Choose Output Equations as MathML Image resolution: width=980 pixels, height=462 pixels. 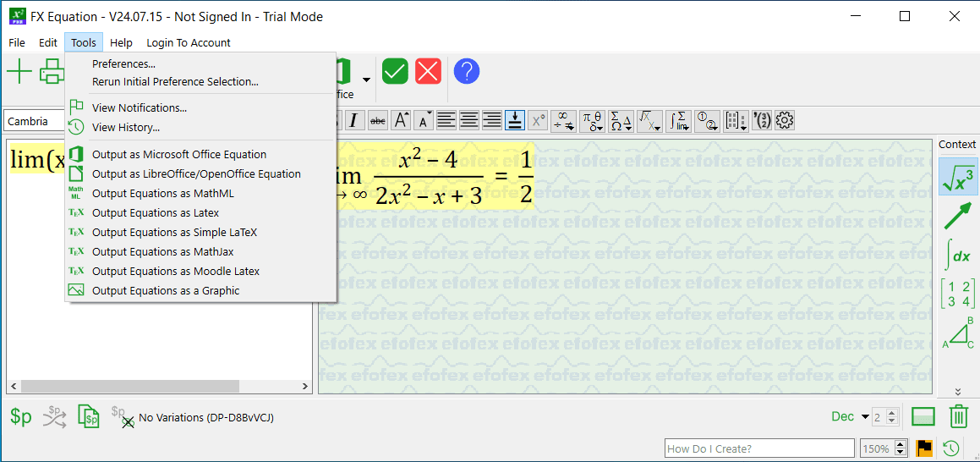pos(200,193)
